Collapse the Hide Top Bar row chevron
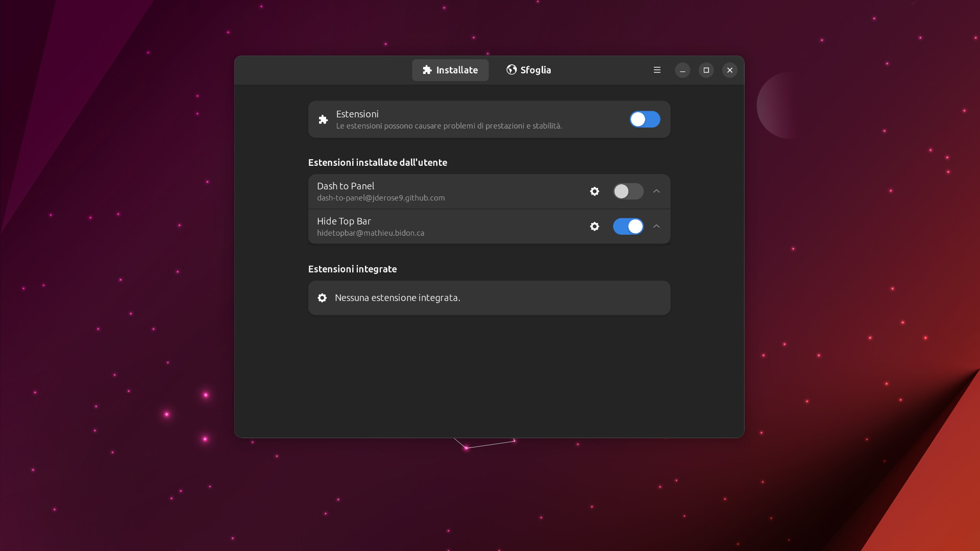The height and width of the screenshot is (551, 980). [x=656, y=227]
